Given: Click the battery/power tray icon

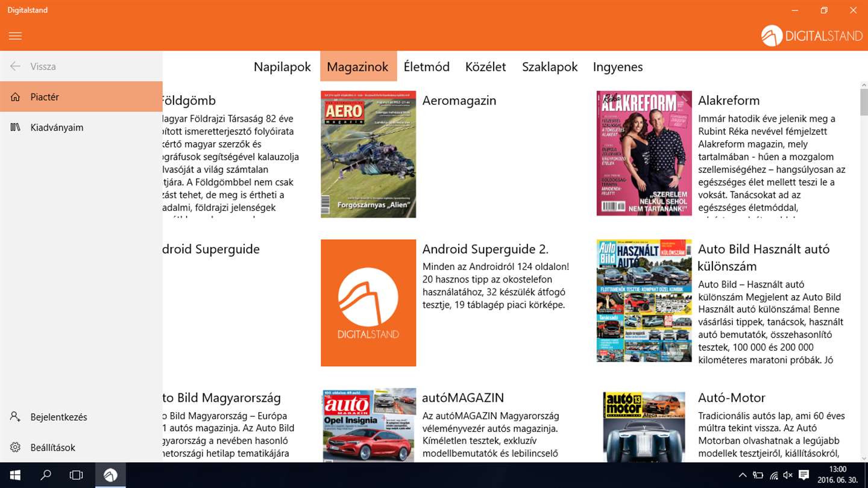Looking at the screenshot, I should (758, 475).
